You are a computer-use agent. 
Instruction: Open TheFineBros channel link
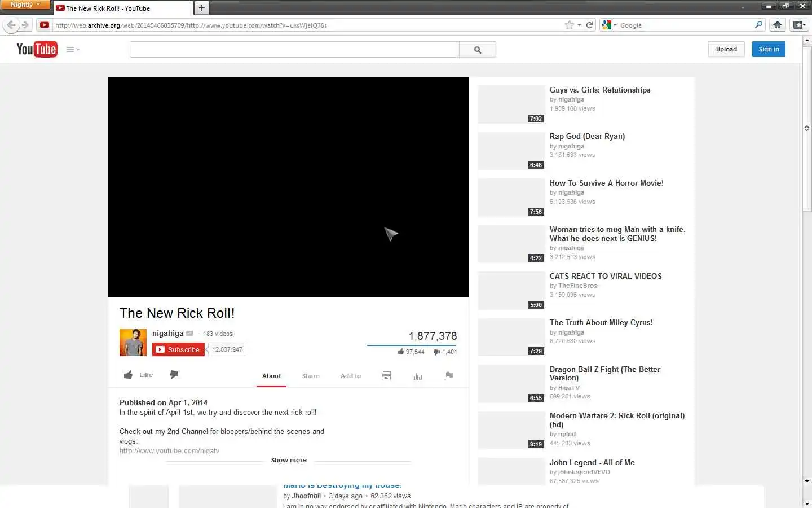pyautogui.click(x=577, y=286)
